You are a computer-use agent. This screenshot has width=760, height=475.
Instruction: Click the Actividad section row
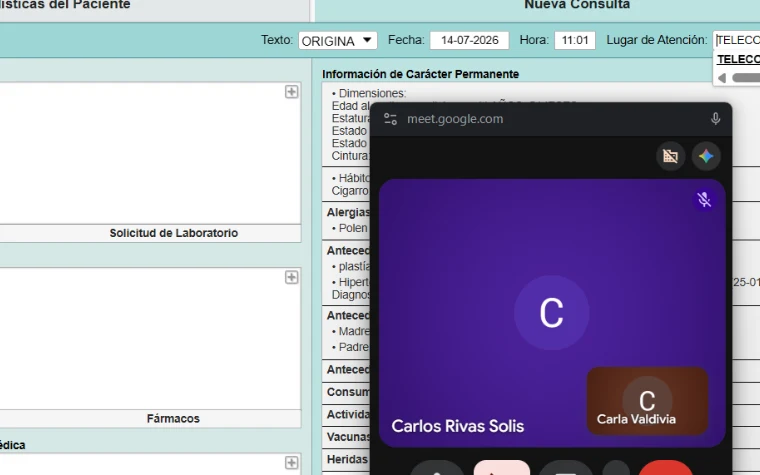click(x=348, y=414)
